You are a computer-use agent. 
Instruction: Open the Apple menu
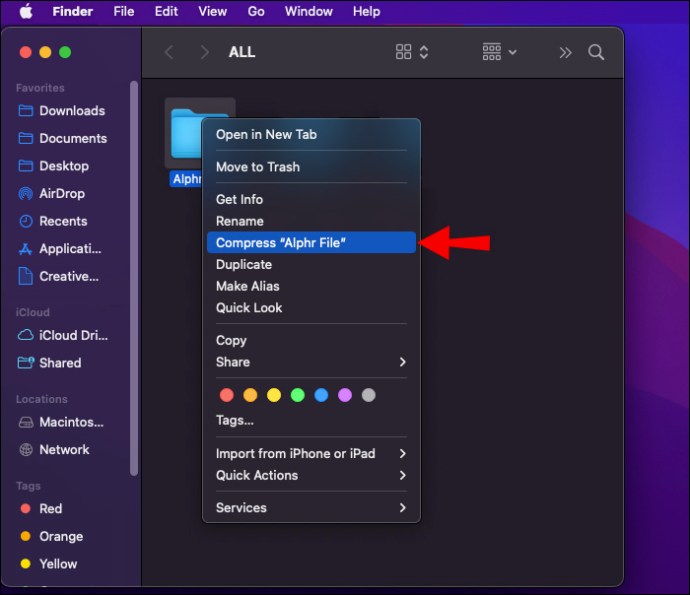click(26, 11)
